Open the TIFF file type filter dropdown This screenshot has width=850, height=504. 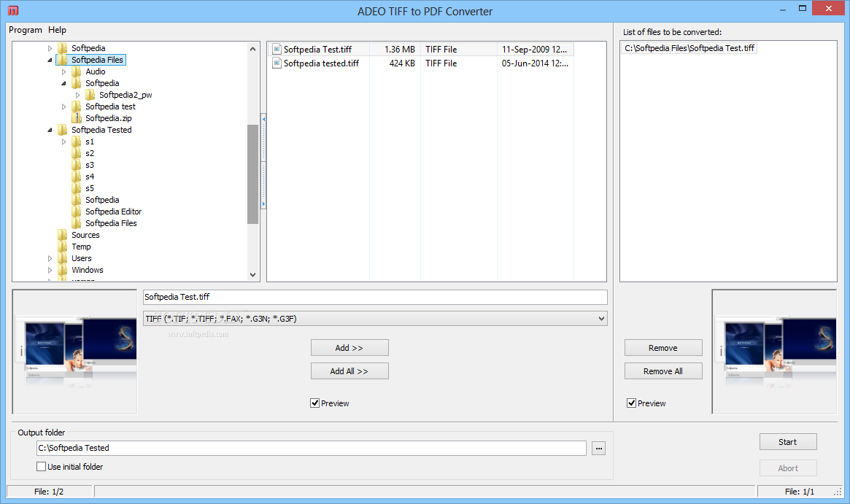[x=601, y=319]
